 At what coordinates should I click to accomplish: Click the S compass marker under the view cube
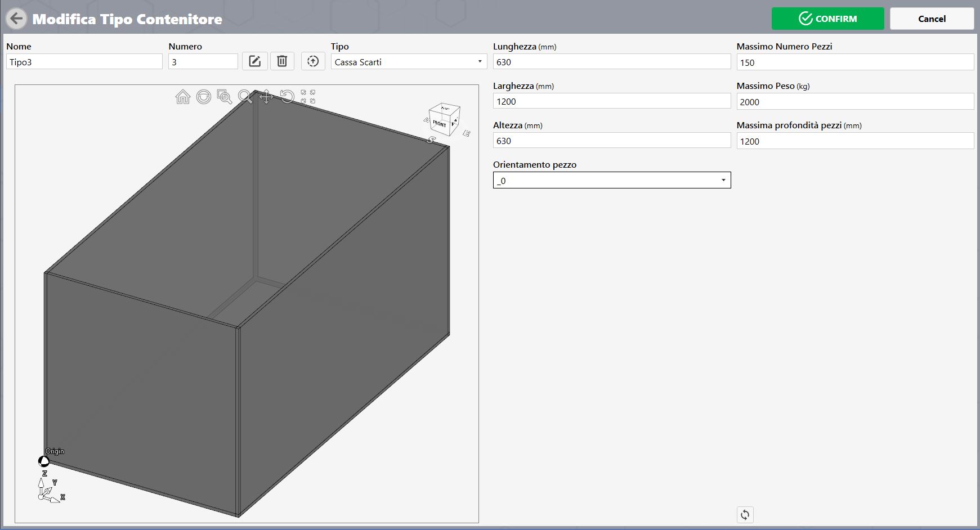tap(432, 140)
